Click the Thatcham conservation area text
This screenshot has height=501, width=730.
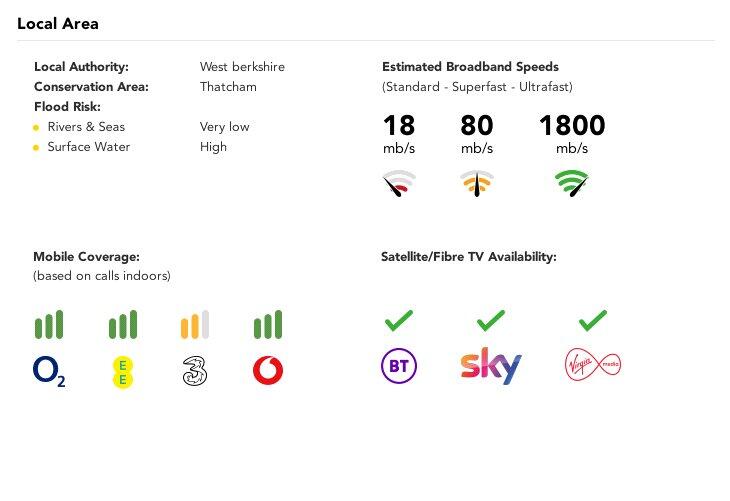(x=228, y=87)
